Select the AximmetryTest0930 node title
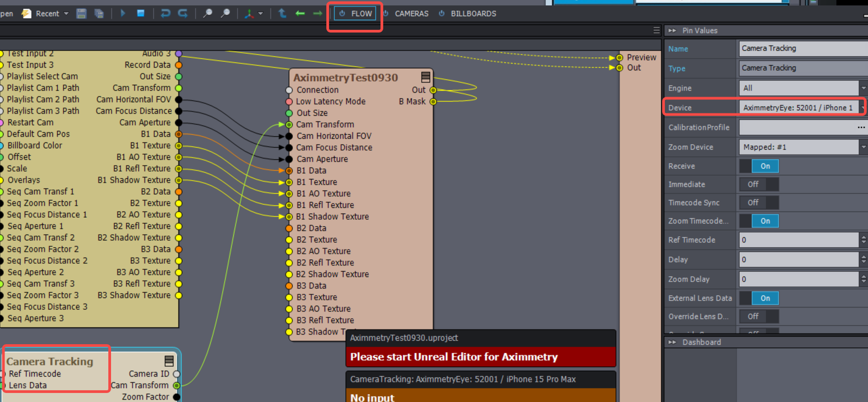The width and height of the screenshot is (868, 402). [346, 77]
